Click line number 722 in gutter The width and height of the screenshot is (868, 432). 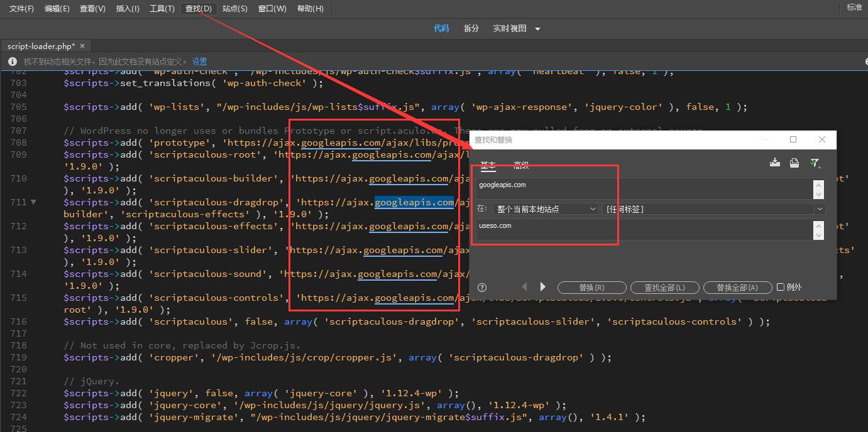tap(19, 393)
